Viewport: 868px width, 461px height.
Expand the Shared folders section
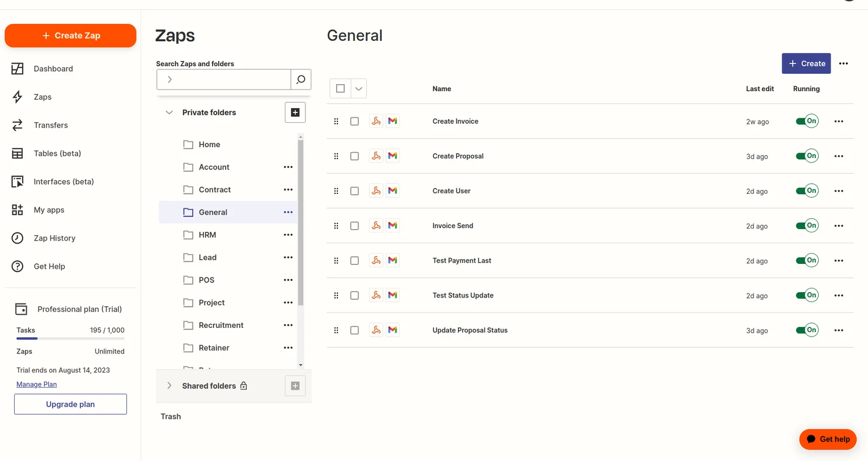point(169,386)
